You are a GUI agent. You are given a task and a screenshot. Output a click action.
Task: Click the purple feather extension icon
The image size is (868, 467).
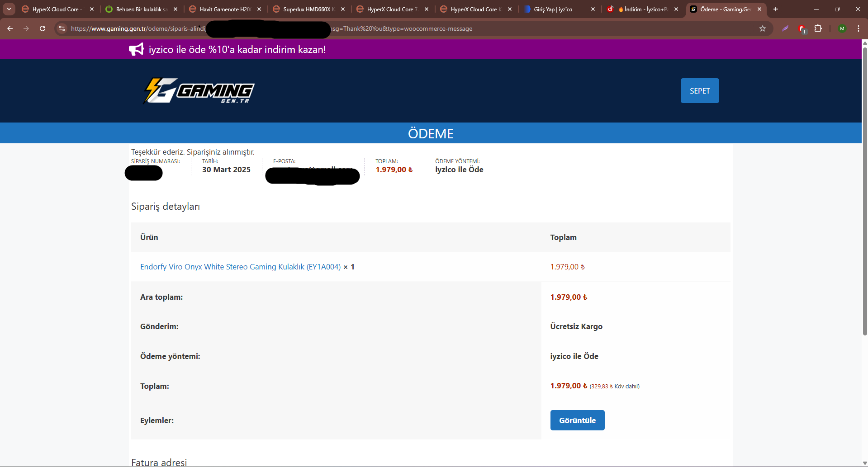pos(785,28)
